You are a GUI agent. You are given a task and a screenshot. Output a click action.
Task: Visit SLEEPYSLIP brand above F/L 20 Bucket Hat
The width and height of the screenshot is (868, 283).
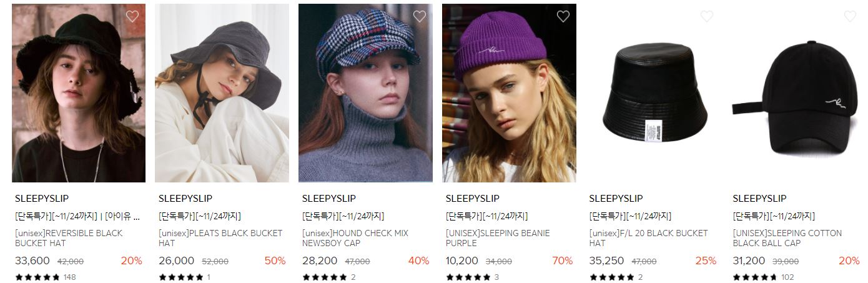[x=616, y=199]
